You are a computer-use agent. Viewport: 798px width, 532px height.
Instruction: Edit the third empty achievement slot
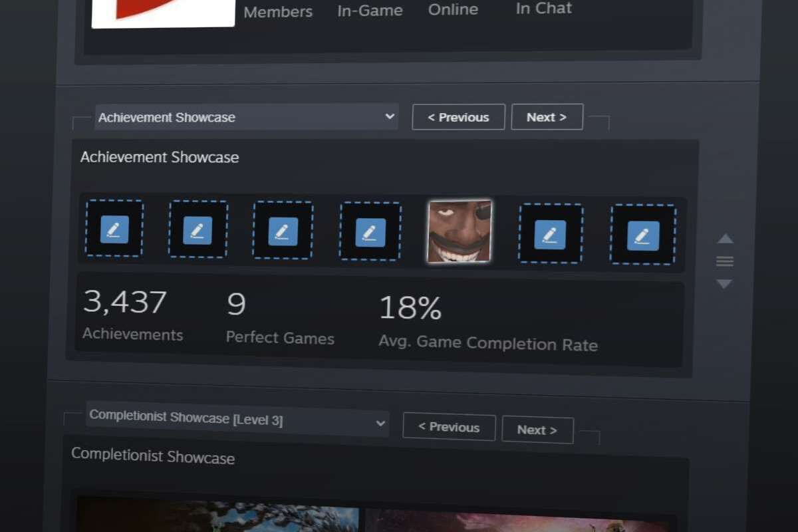tap(282, 231)
